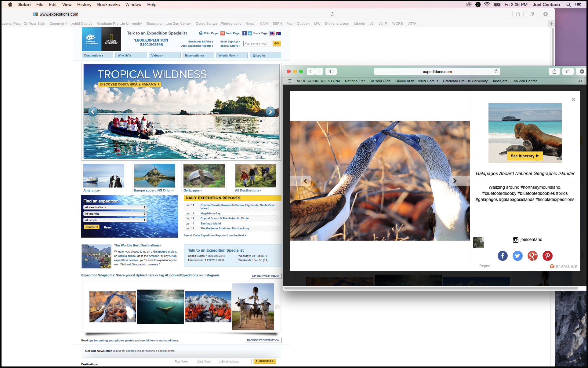Click Discover Costa Rica & Panama banner button
The height and width of the screenshot is (368, 588).
129,84
